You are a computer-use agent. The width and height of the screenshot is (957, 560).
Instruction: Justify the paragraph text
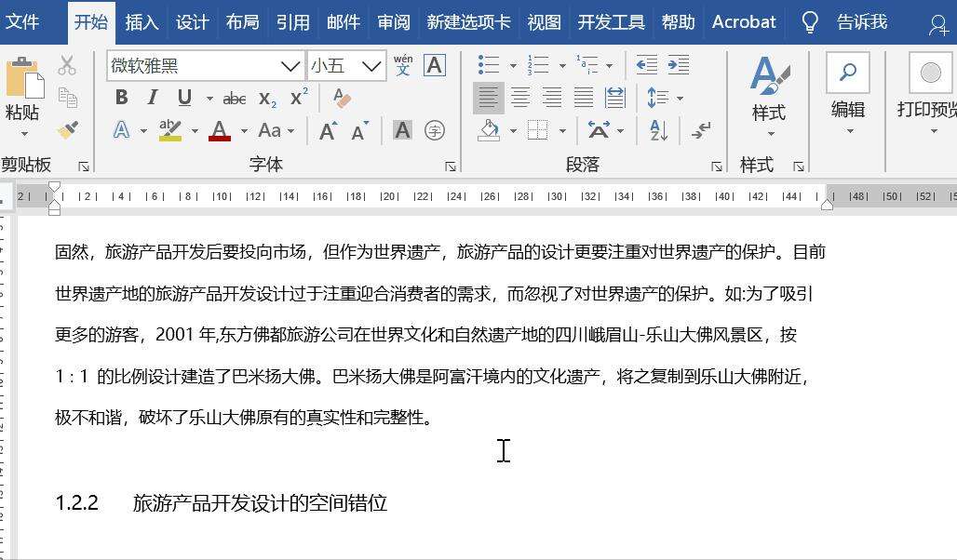tap(584, 98)
